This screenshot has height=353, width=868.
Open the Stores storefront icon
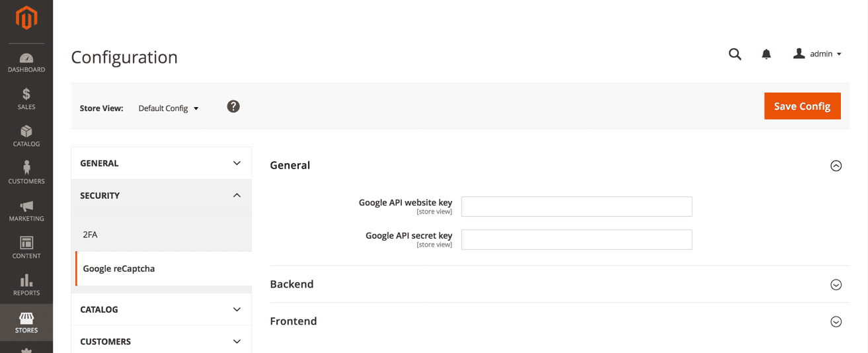point(26,319)
